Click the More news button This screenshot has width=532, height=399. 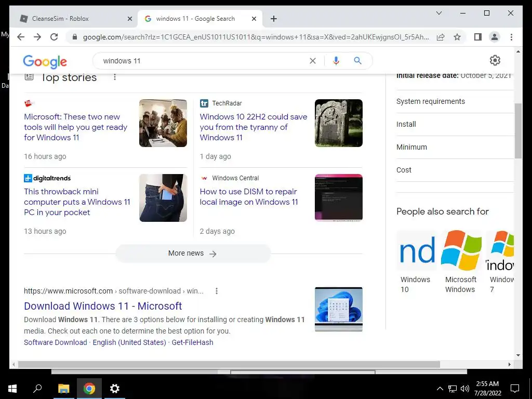point(193,254)
